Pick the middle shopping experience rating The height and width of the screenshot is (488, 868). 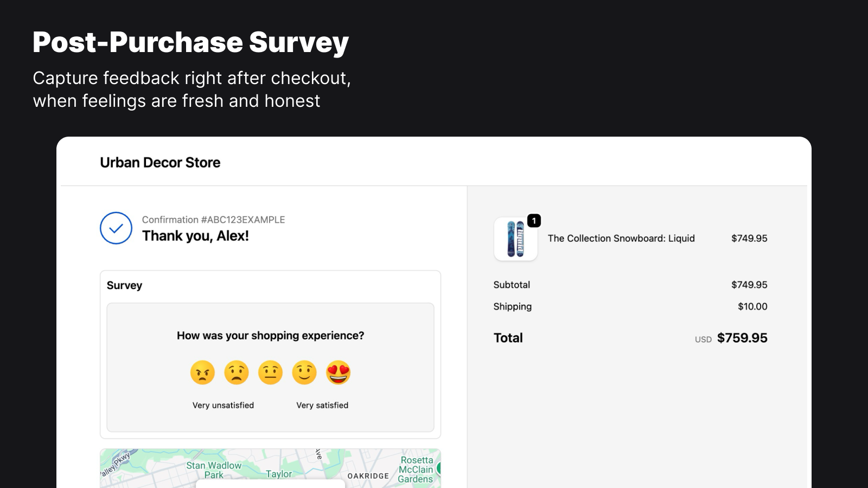coord(270,373)
